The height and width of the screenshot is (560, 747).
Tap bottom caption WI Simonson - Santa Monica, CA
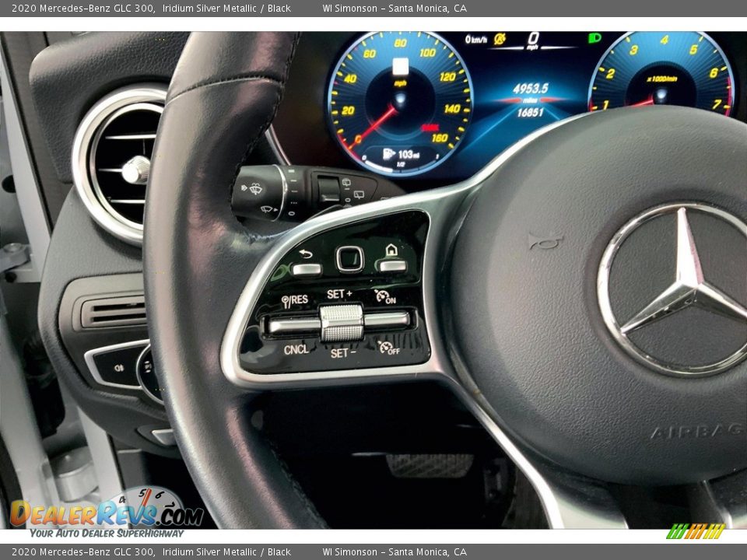[395, 552]
